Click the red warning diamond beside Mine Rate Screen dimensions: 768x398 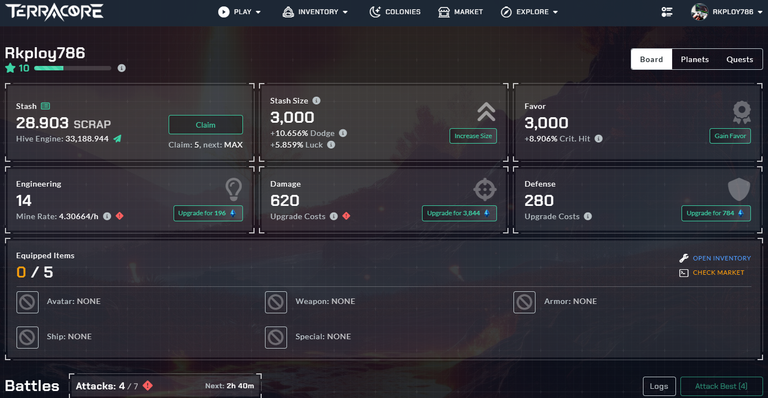(120, 216)
